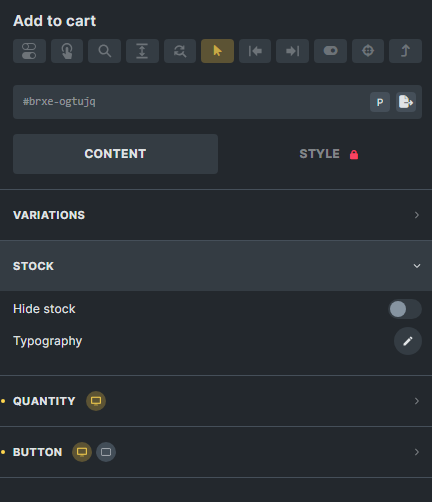Select the Content tab
The image size is (432, 502).
[x=115, y=154]
